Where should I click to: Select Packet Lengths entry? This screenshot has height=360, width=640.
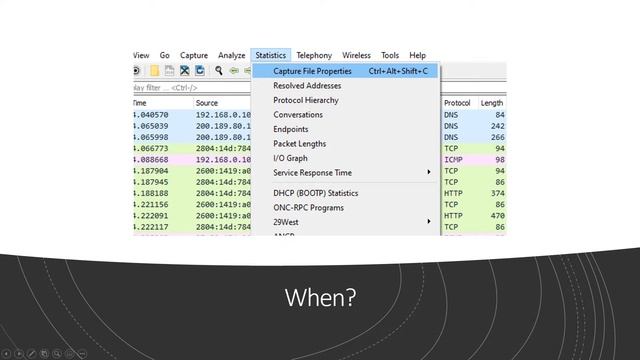tap(345, 144)
